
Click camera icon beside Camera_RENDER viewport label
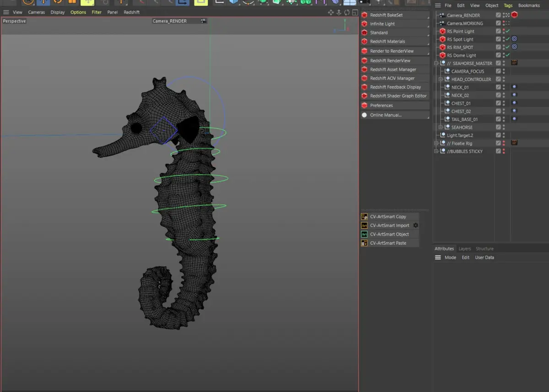click(x=203, y=21)
